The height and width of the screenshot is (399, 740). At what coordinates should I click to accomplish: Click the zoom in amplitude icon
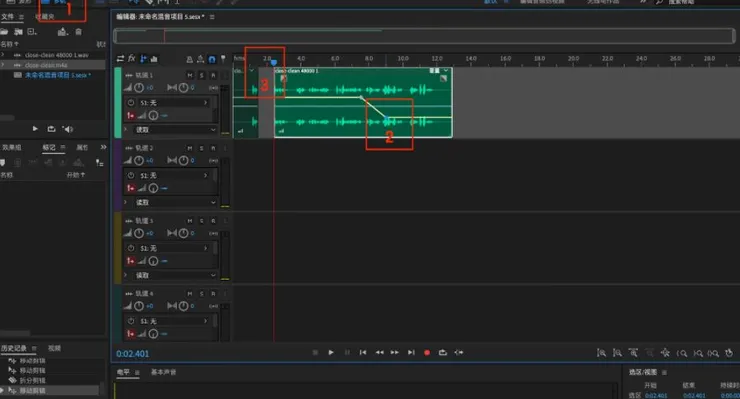601,353
